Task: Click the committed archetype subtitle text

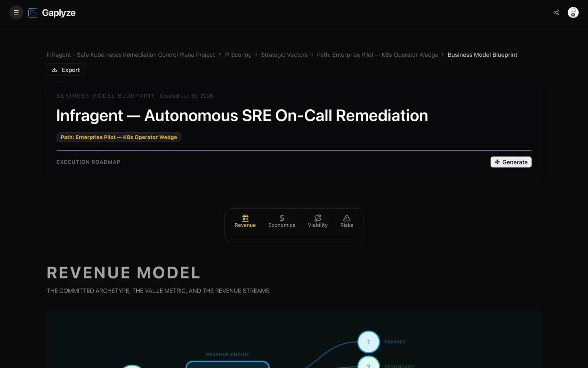Action: 158,291
